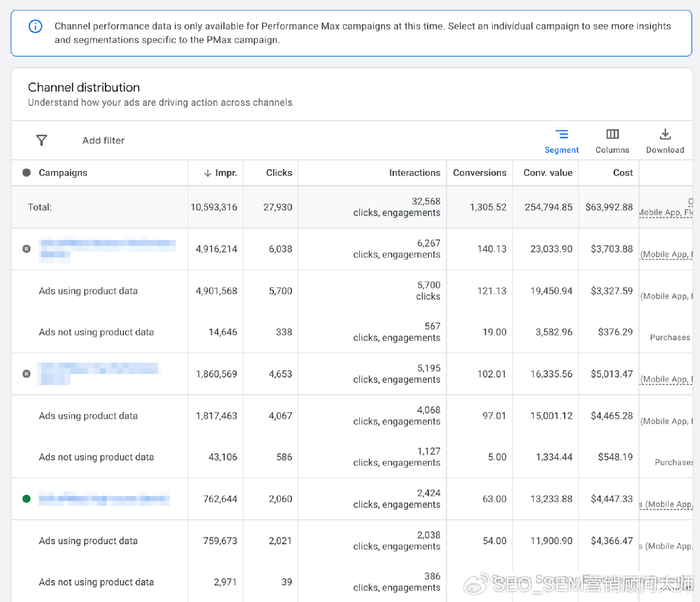Viewport: 700px width, 602px height.
Task: Click the gray status dot in Campaigns header
Action: [26, 173]
